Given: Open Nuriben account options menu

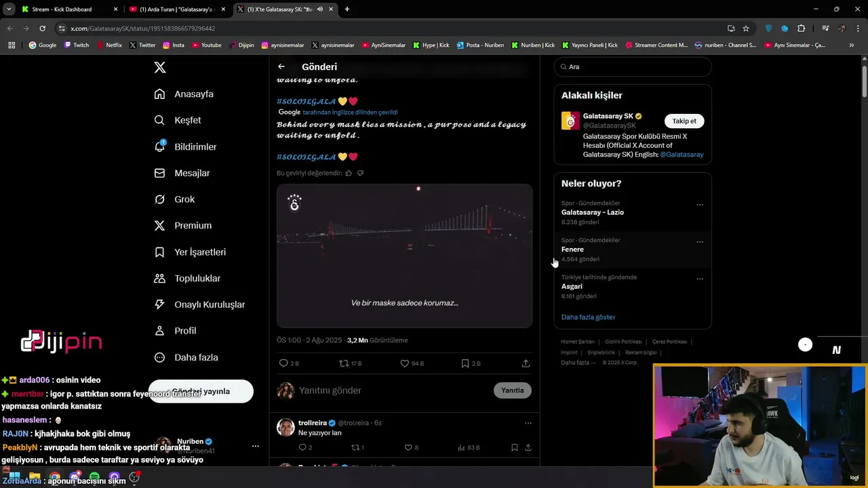Looking at the screenshot, I should coord(255,446).
